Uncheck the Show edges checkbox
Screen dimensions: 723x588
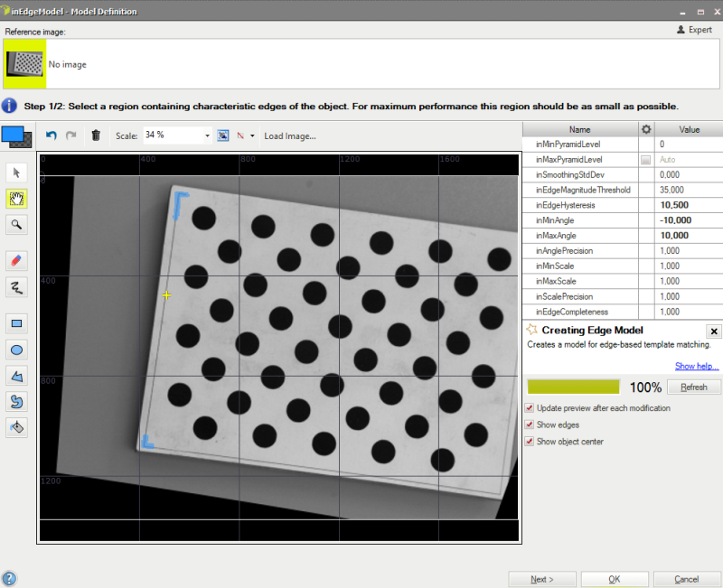coord(530,425)
